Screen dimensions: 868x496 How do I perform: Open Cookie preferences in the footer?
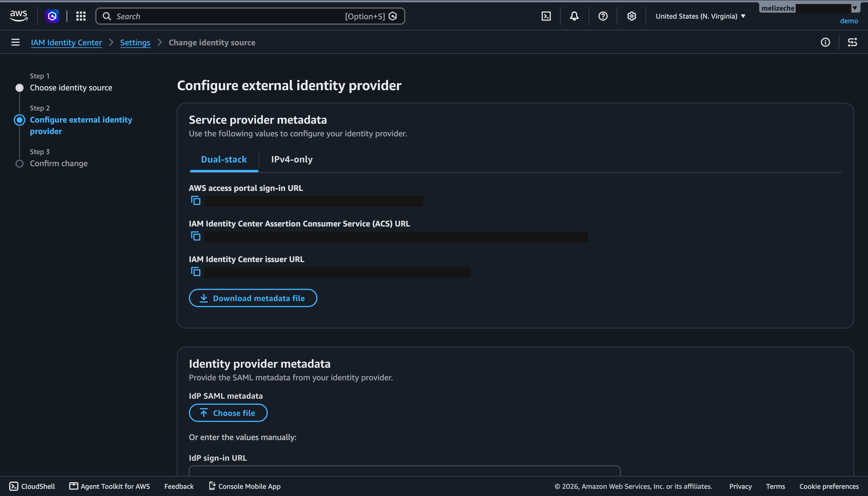(x=829, y=487)
